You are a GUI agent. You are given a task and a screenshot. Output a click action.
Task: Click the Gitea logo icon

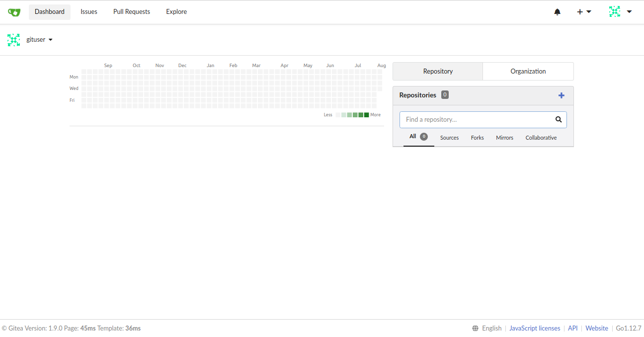(x=14, y=12)
